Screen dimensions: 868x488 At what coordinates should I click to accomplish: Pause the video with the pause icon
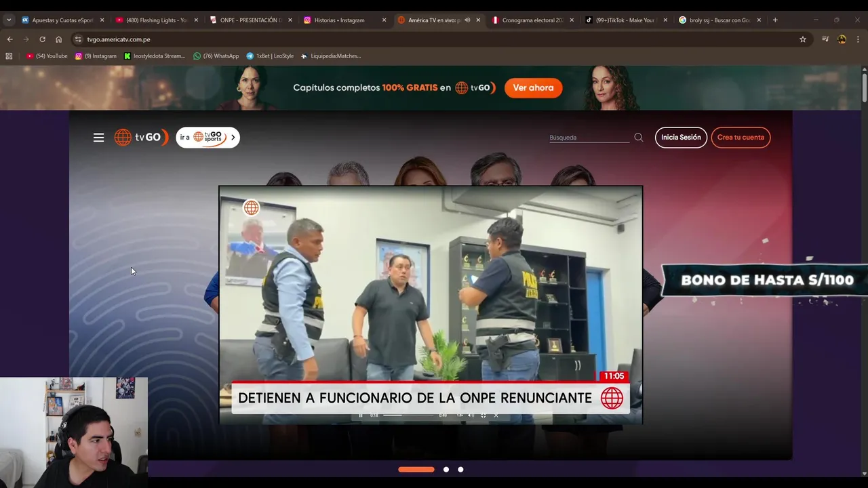pyautogui.click(x=361, y=415)
